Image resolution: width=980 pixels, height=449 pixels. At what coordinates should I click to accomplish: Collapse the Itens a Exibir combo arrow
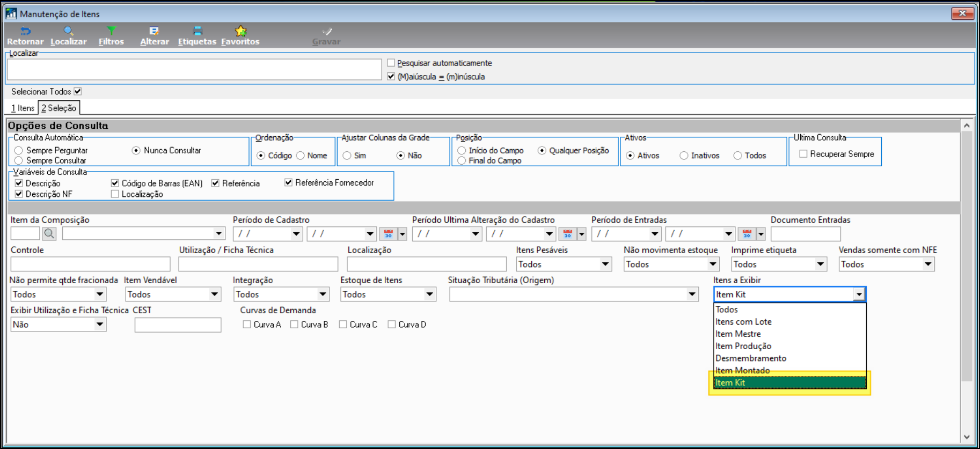(x=859, y=294)
